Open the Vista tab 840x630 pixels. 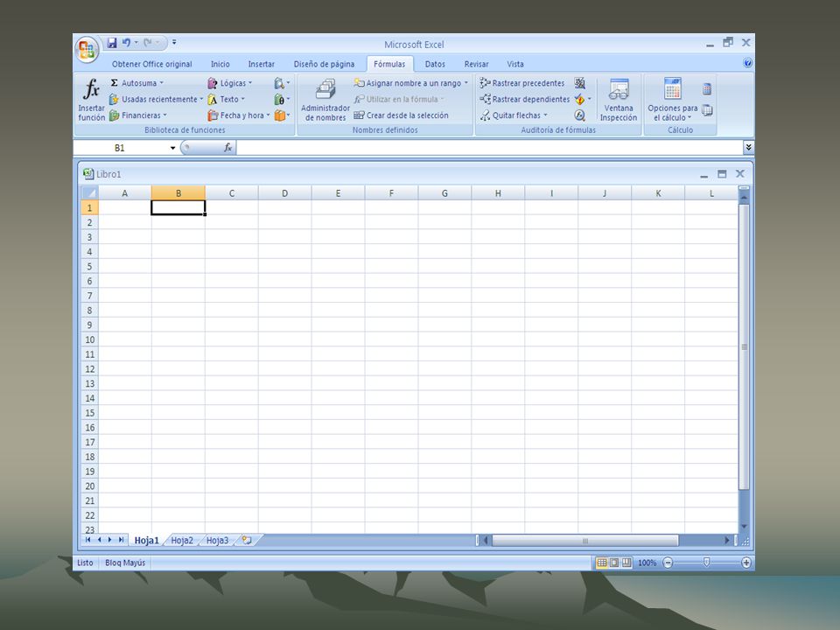515,64
